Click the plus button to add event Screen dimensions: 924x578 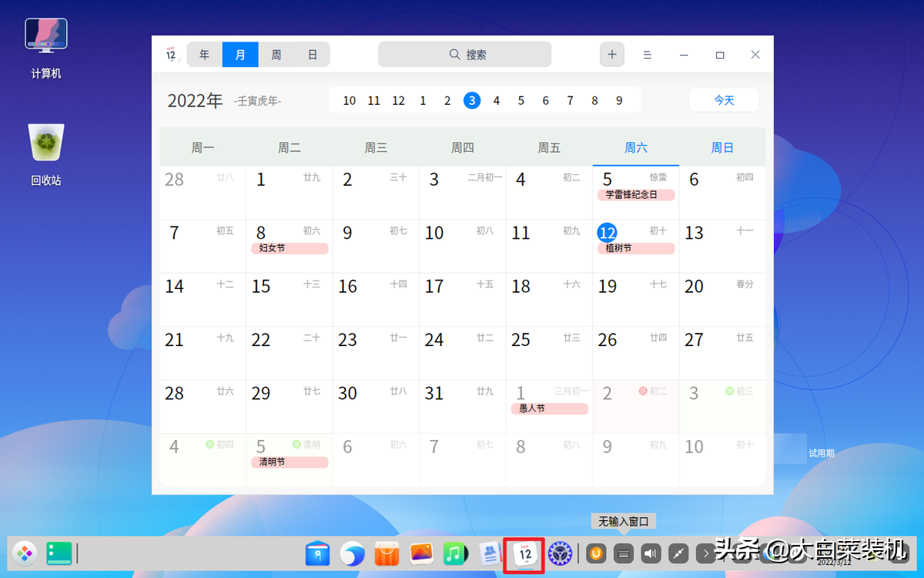[612, 55]
